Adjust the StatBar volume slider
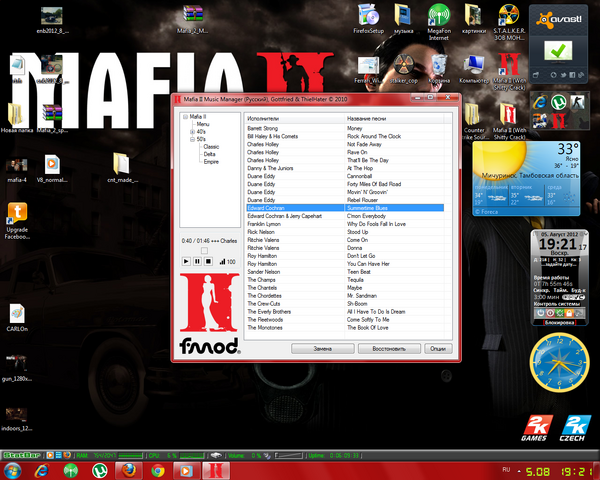This screenshot has width=600, height=480. (288, 456)
